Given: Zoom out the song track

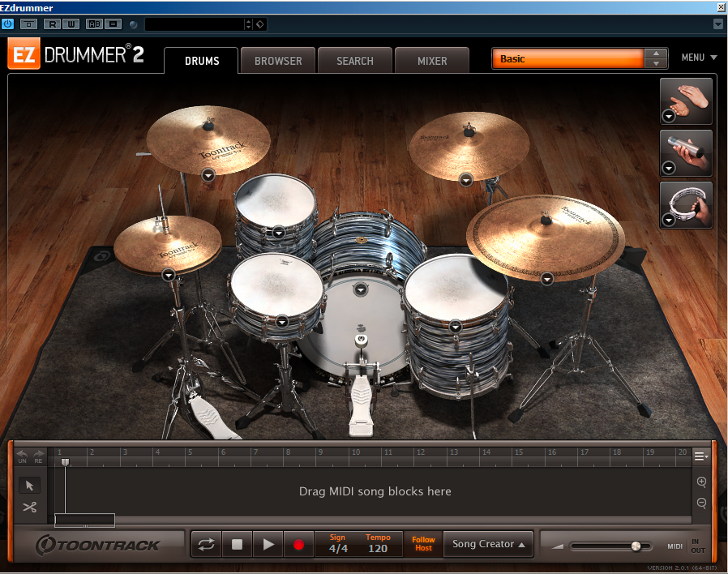Looking at the screenshot, I should tap(701, 503).
